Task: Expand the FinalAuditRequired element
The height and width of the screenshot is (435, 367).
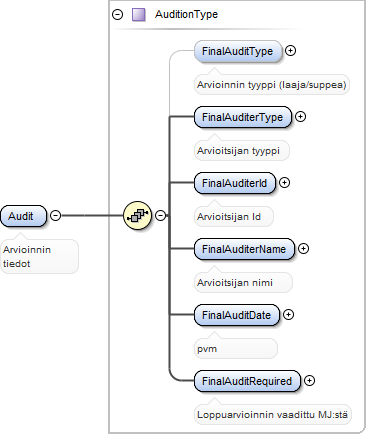Action: click(309, 381)
